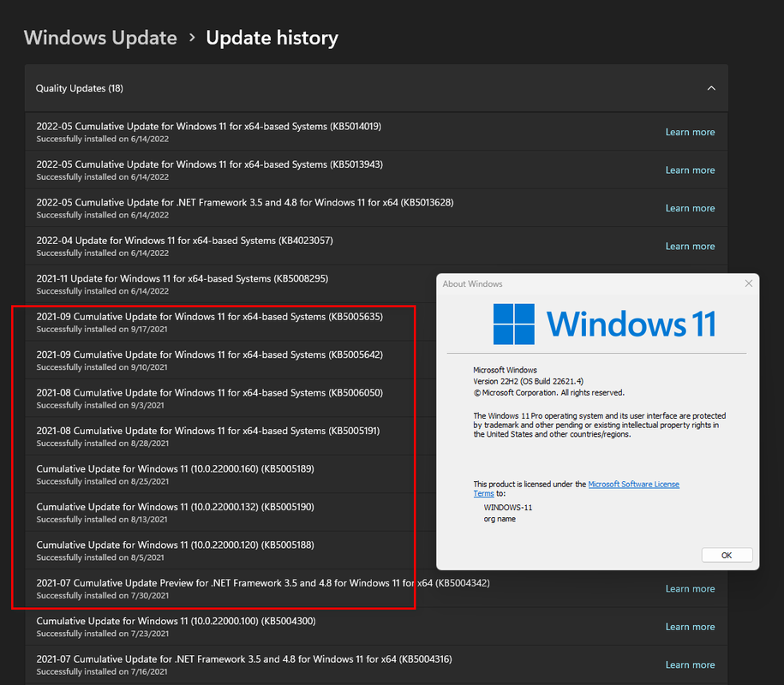Screen dimensions: 784x685
Task: Click the About Windows title bar text
Action: click(x=472, y=283)
